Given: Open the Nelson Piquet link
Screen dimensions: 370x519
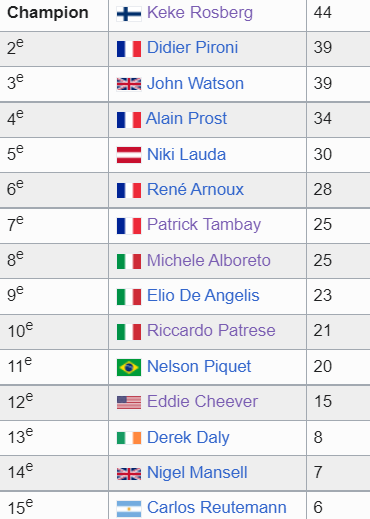Looking at the screenshot, I should (x=199, y=367).
